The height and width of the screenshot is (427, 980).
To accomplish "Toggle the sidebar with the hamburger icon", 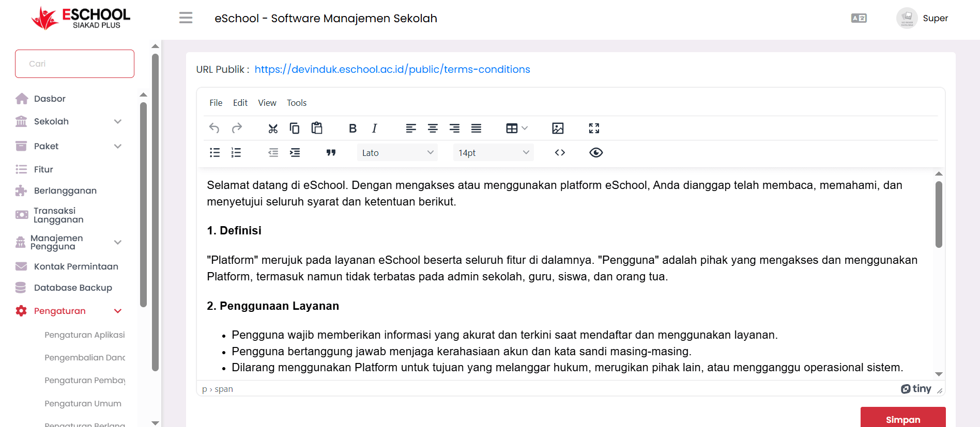I will (x=186, y=18).
